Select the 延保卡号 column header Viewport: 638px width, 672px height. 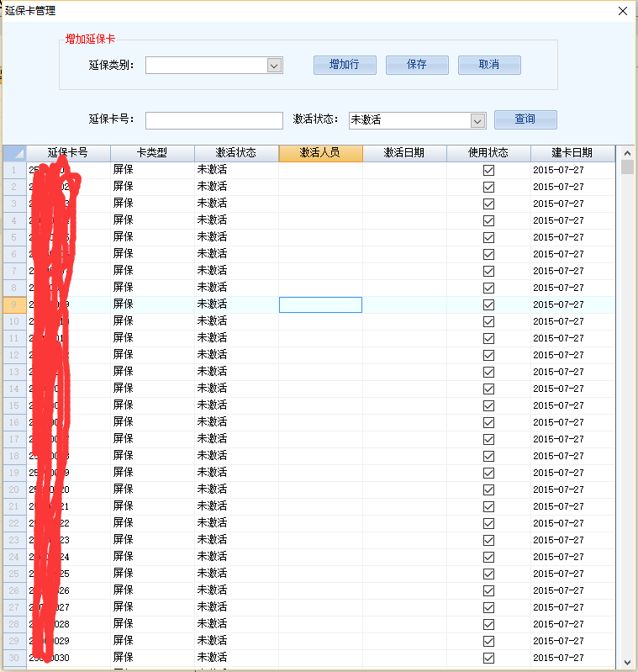pos(69,153)
